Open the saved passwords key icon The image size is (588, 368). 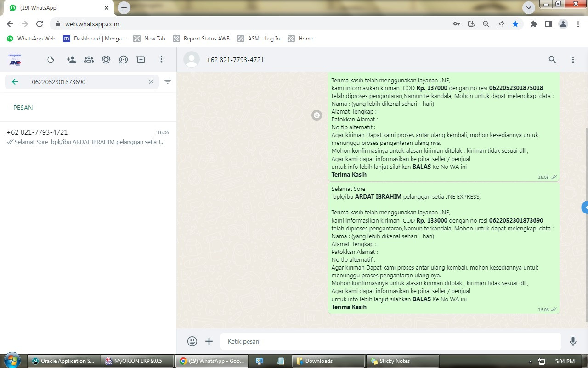click(457, 24)
